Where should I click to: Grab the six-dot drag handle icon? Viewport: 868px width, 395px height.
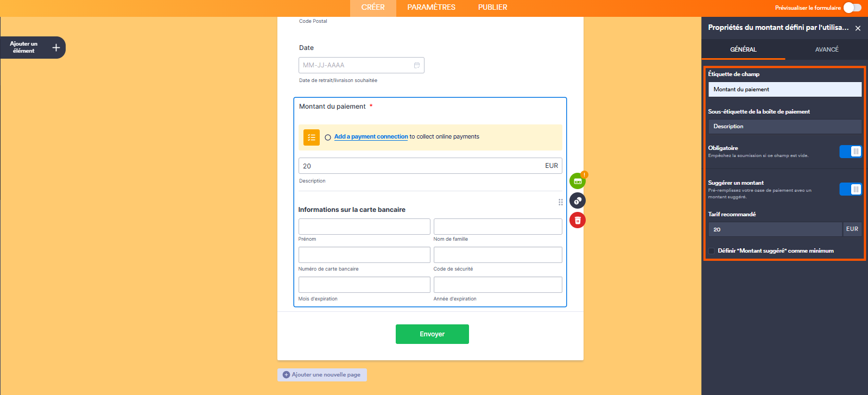(561, 202)
